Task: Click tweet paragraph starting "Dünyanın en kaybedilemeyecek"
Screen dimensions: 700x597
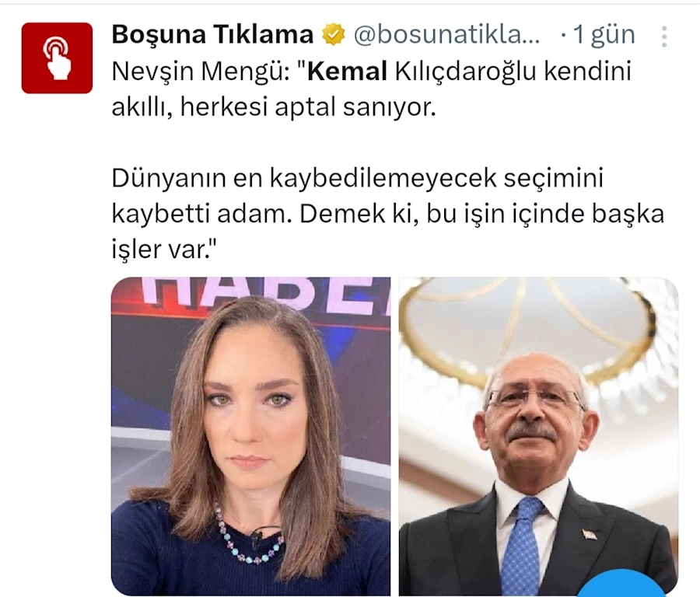Action: [x=387, y=213]
